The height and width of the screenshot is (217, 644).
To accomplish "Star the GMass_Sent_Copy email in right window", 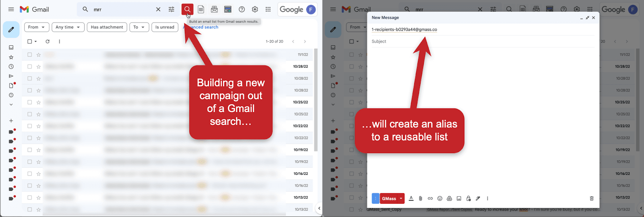I will coord(361,209).
